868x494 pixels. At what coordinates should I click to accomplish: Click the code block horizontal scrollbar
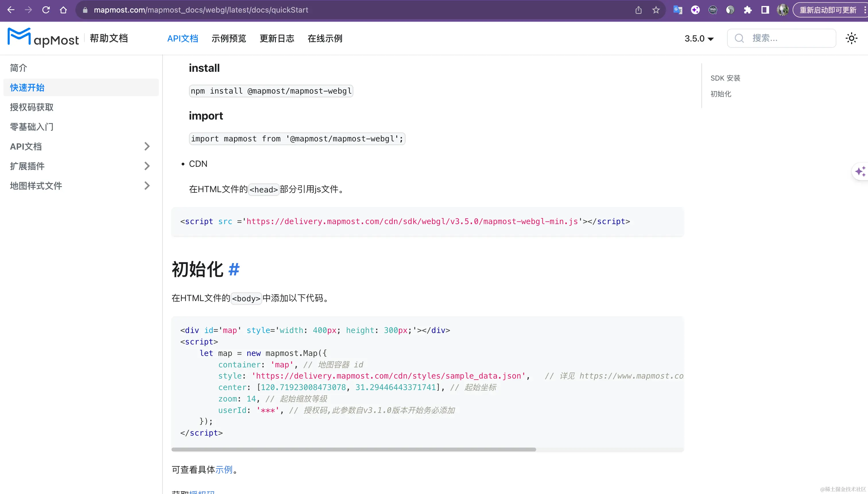click(353, 450)
